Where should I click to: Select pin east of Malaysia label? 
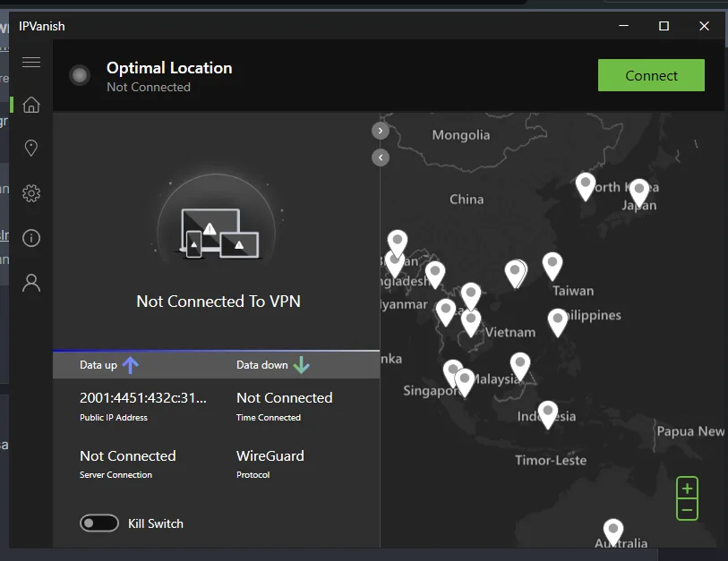point(520,366)
